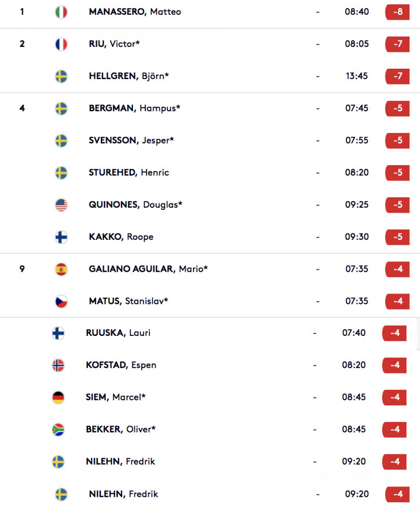Open RUUSKA, Lauri player name
This screenshot has height=511, width=420.
tap(118, 333)
